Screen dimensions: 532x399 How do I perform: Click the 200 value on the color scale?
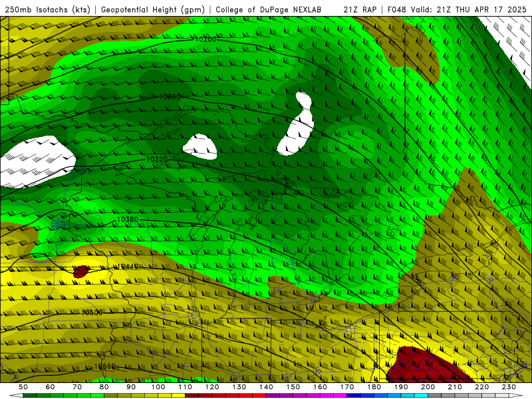click(x=428, y=387)
